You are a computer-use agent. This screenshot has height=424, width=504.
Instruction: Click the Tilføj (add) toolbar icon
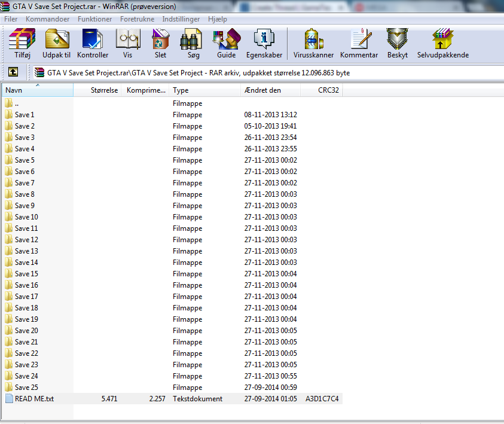click(x=22, y=39)
